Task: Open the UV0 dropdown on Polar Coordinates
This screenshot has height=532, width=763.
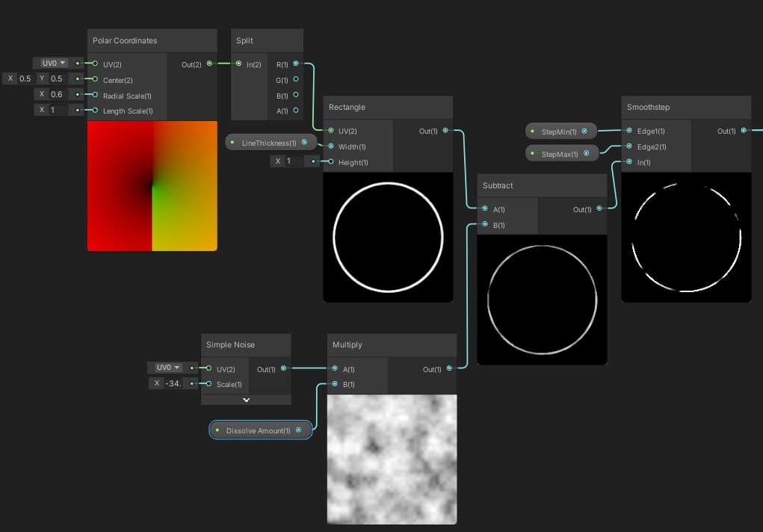Action: pyautogui.click(x=54, y=64)
